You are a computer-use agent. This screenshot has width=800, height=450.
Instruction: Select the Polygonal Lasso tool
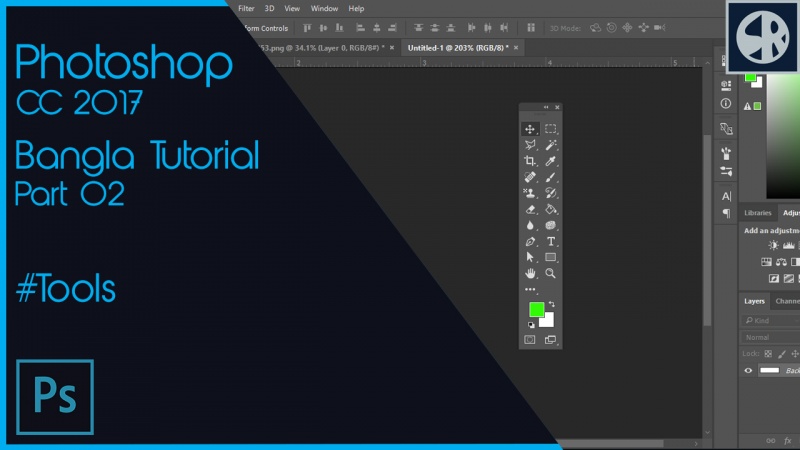(530, 145)
